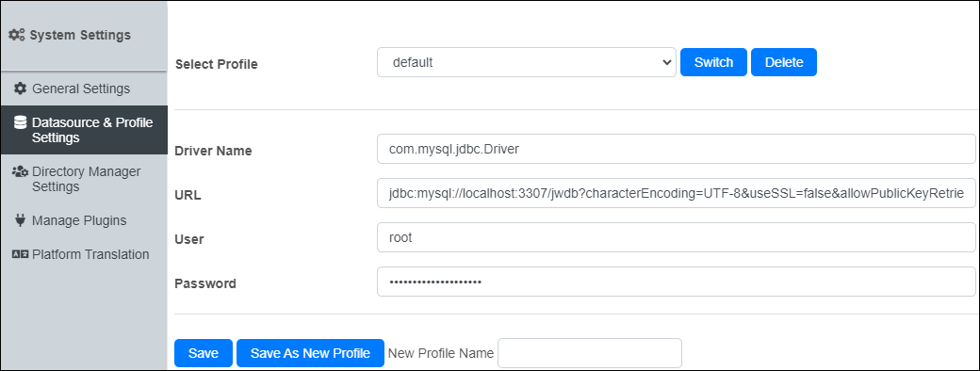Click the Switch profile button
Screen dimensions: 980x371
pyautogui.click(x=713, y=62)
